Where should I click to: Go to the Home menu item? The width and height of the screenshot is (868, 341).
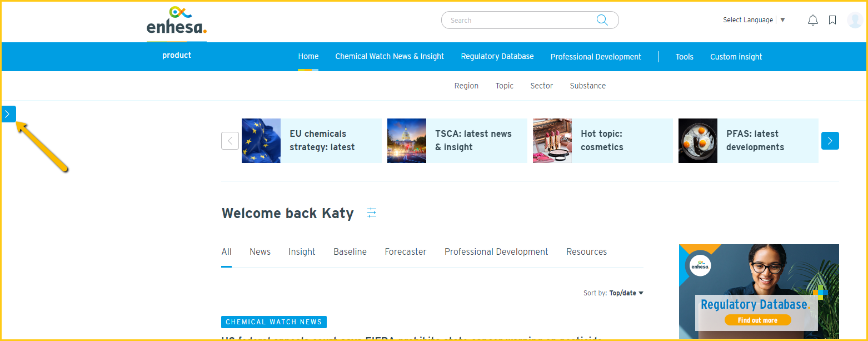[308, 56]
